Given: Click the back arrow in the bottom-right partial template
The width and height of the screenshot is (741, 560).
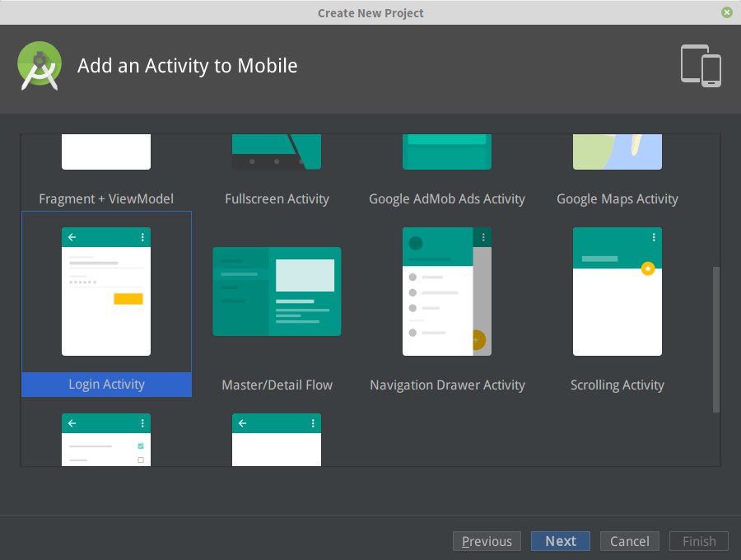Looking at the screenshot, I should click(242, 422).
